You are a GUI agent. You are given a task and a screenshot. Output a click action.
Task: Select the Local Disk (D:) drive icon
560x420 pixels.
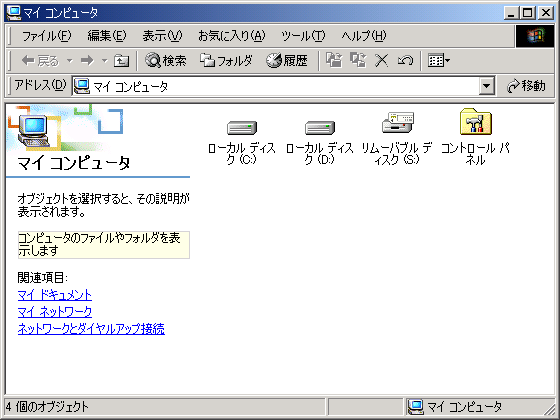coord(320,128)
